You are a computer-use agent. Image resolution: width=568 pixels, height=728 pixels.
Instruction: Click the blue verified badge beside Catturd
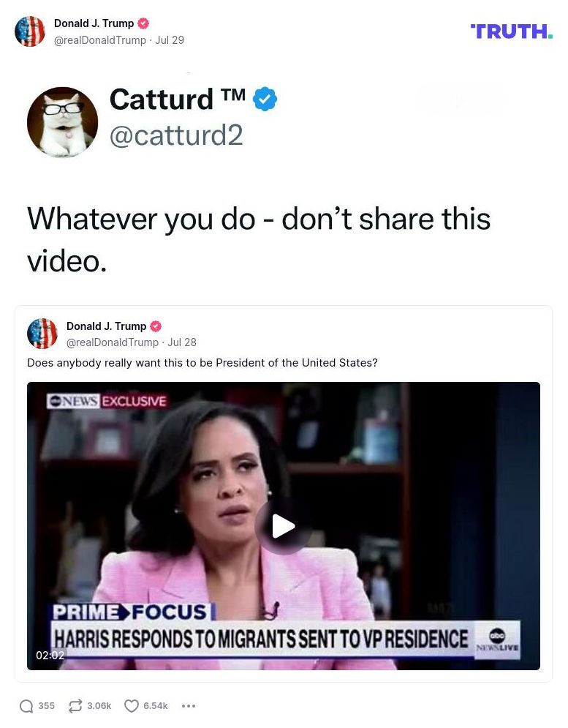[x=265, y=99]
